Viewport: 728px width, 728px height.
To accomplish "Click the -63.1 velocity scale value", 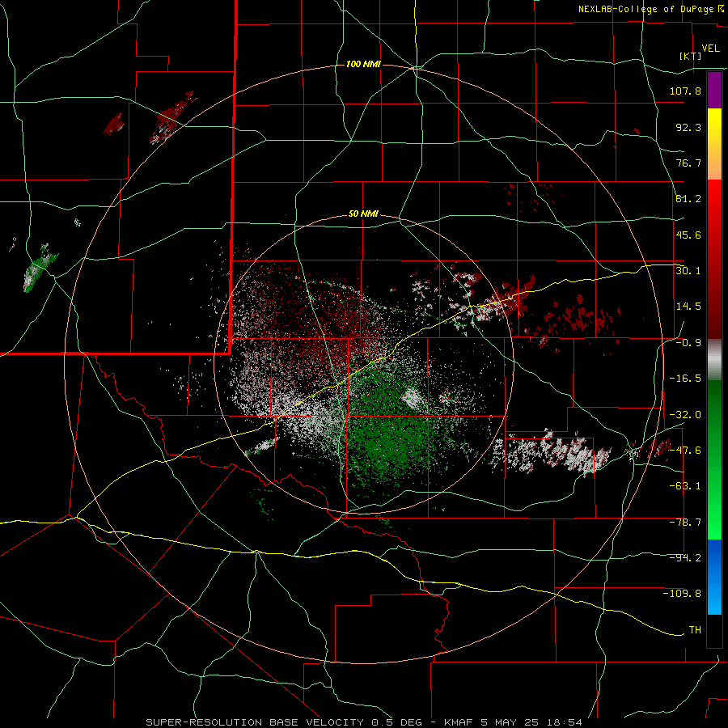I will pyautogui.click(x=685, y=486).
